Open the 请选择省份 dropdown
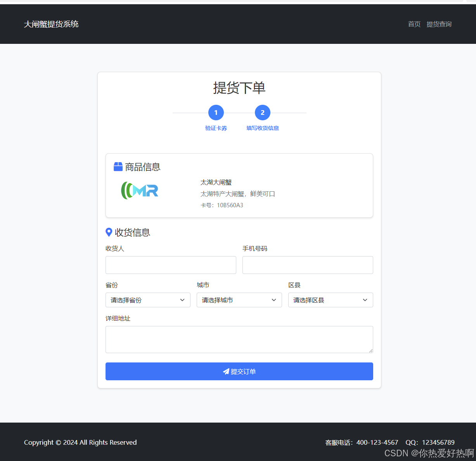 click(148, 300)
